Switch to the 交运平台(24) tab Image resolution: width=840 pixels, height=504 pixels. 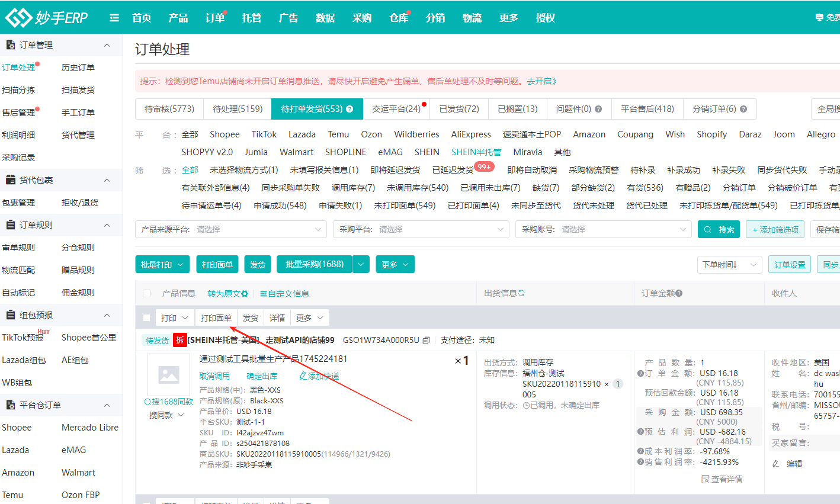coord(396,109)
